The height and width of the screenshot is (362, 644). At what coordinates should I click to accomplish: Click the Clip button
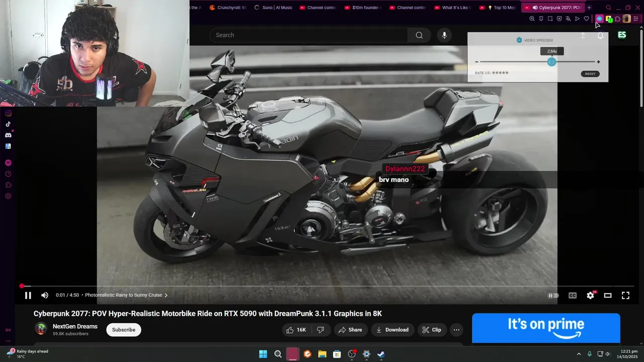(432, 330)
